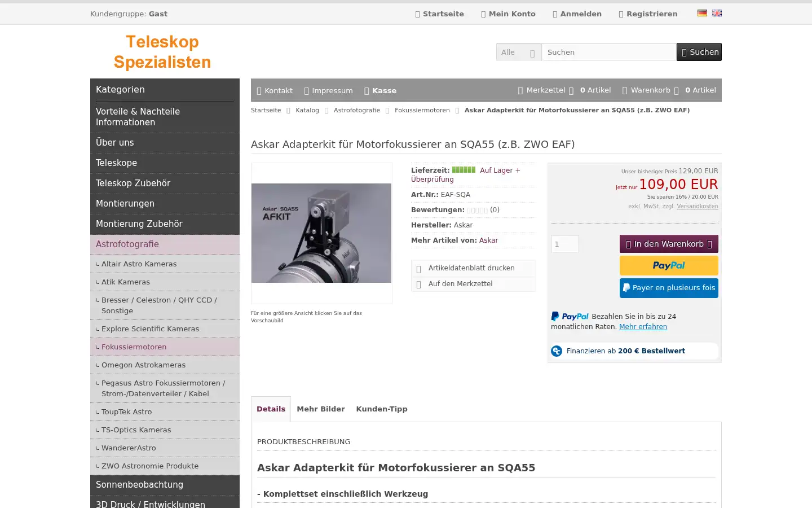Click Startseite breadcrumb link
This screenshot has height=508, width=812.
click(x=266, y=110)
